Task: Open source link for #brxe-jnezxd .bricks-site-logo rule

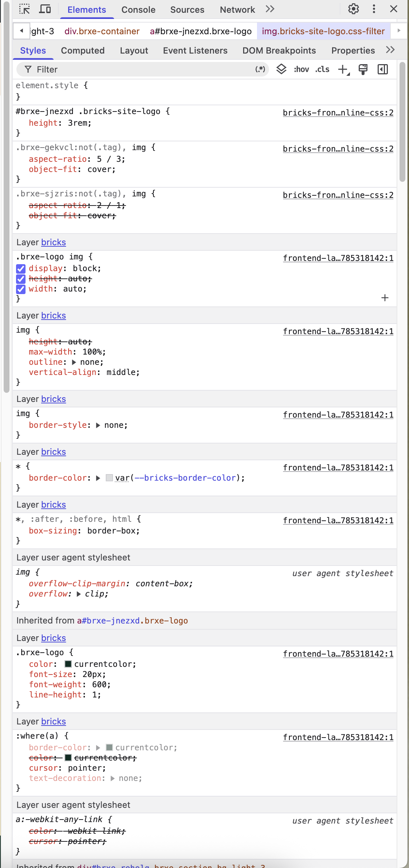Action: coord(338,113)
